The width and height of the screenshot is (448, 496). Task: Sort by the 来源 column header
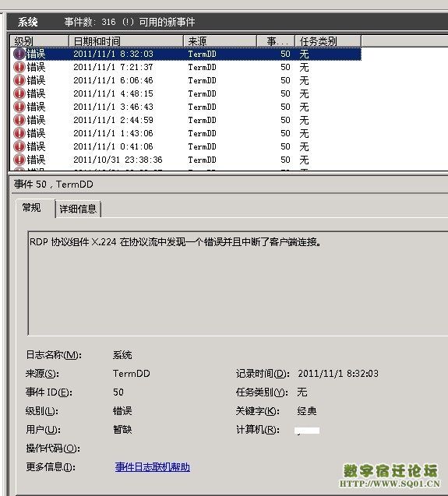(220, 41)
